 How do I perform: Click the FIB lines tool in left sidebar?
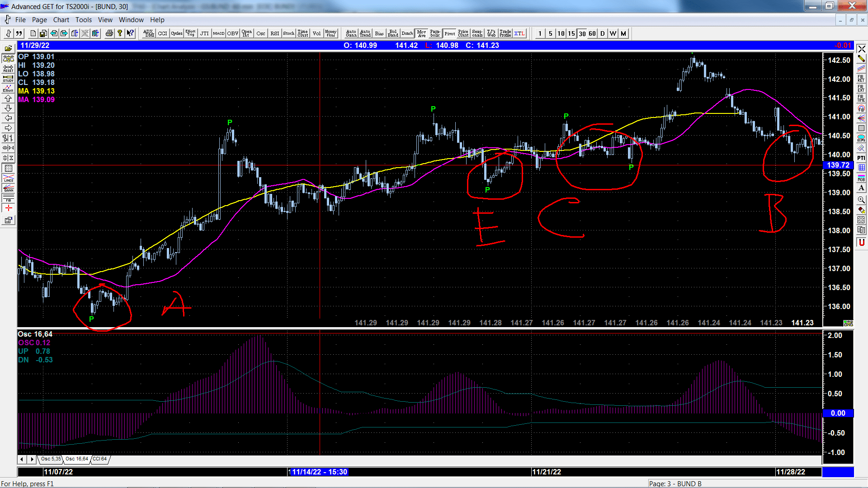8,198
